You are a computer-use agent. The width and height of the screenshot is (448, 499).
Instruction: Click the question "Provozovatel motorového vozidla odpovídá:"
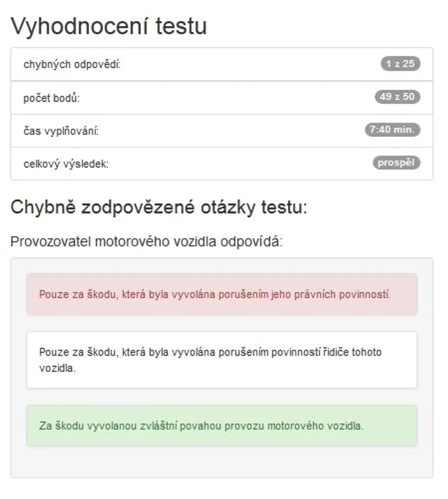tap(146, 242)
